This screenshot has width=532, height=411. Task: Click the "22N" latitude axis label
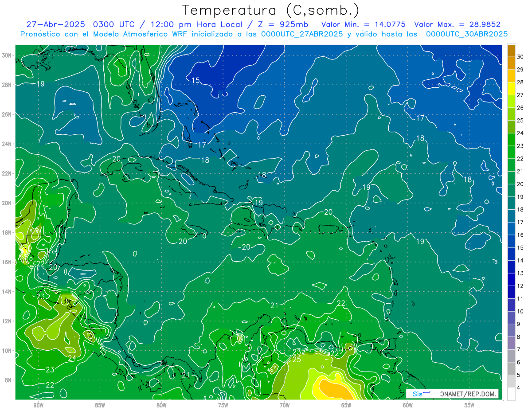(x=8, y=173)
